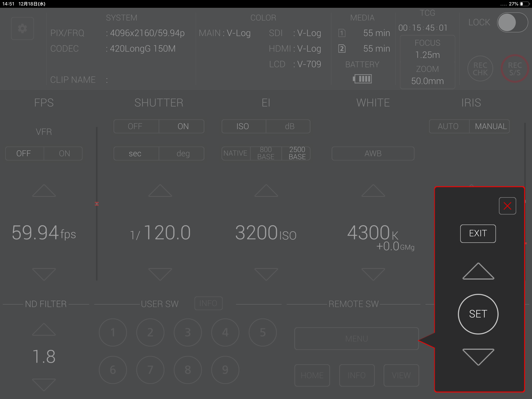Select shutter unit deg
The width and height of the screenshot is (532, 399).
181,154
